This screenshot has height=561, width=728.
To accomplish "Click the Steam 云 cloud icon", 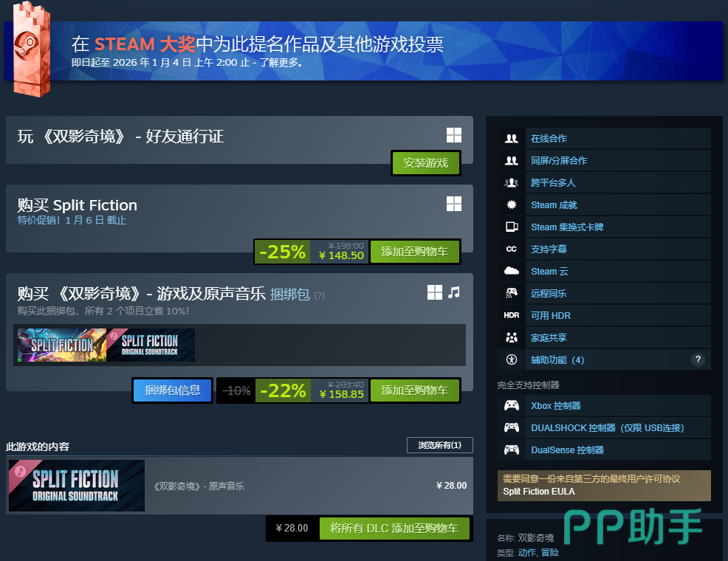I will (x=511, y=271).
